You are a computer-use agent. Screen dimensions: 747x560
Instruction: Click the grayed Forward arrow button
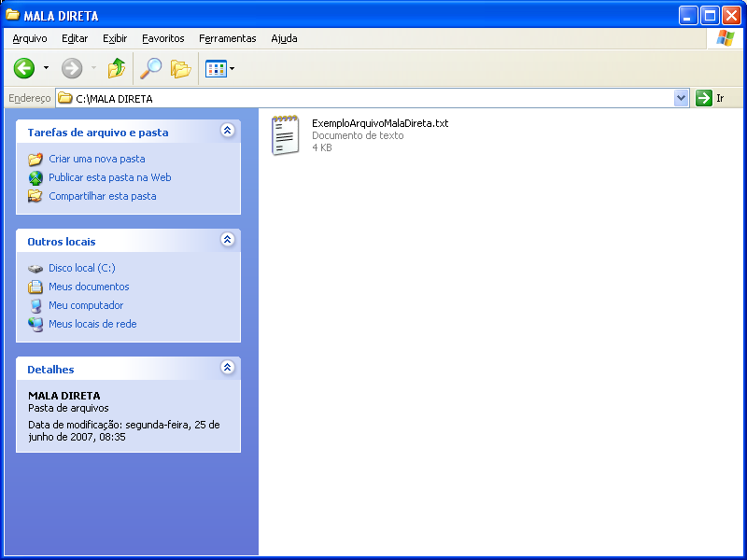[x=72, y=68]
